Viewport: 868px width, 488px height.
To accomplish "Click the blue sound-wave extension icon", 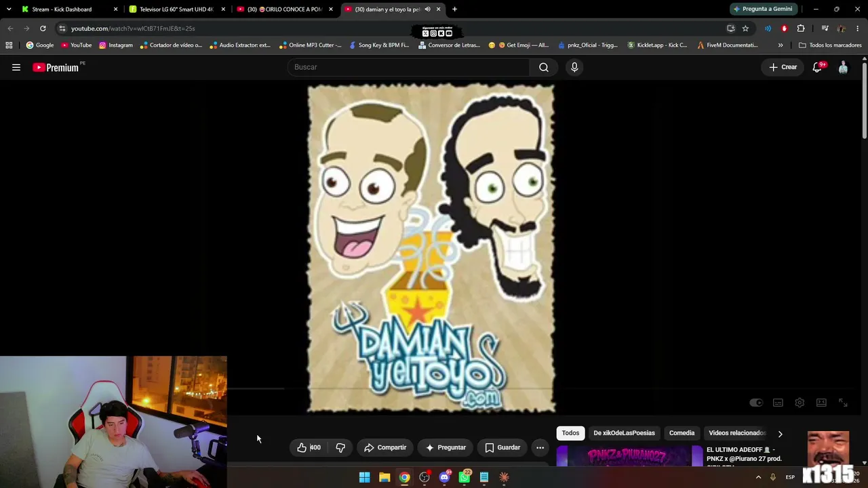I will point(768,28).
